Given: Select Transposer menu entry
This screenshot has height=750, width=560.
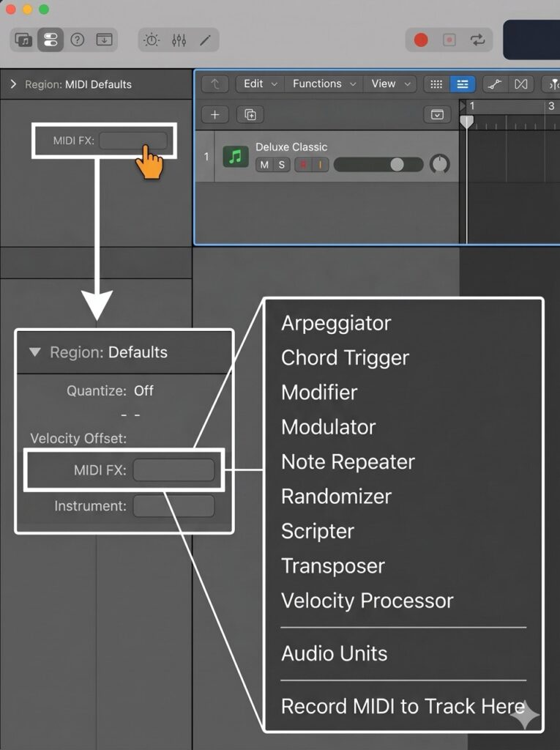Looking at the screenshot, I should (333, 566).
